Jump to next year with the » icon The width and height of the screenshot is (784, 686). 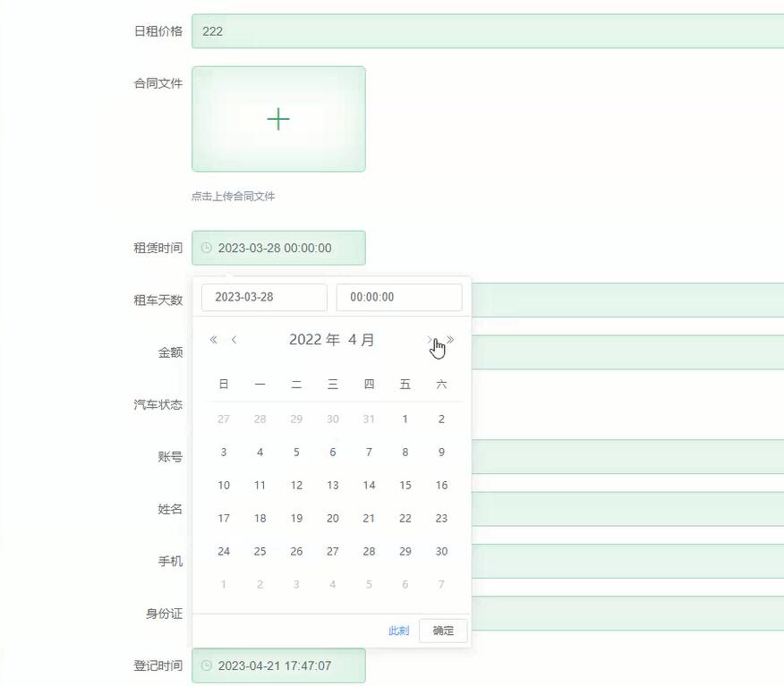(x=450, y=340)
